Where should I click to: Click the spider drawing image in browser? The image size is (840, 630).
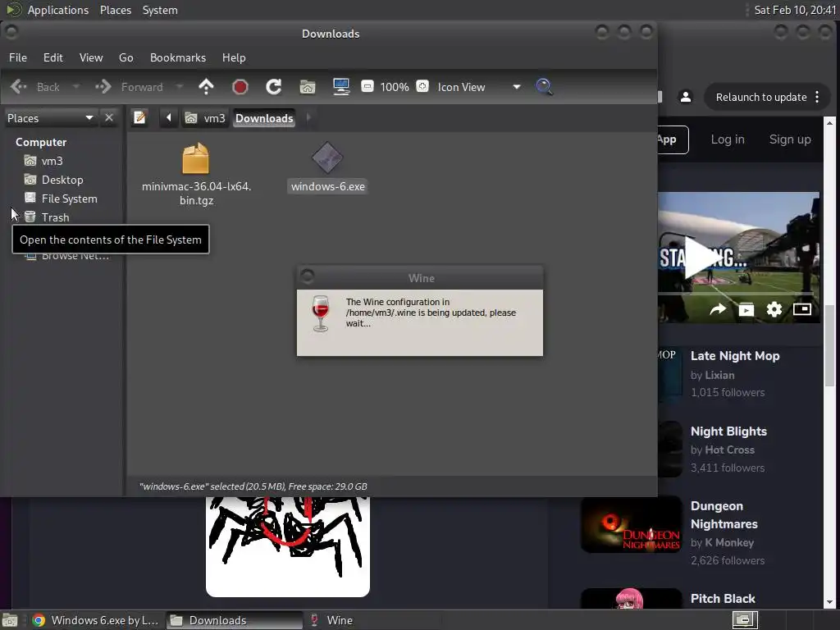tap(288, 546)
